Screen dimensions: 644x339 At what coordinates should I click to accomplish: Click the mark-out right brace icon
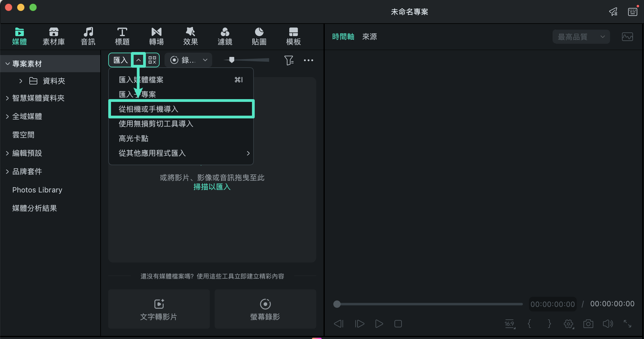(549, 324)
